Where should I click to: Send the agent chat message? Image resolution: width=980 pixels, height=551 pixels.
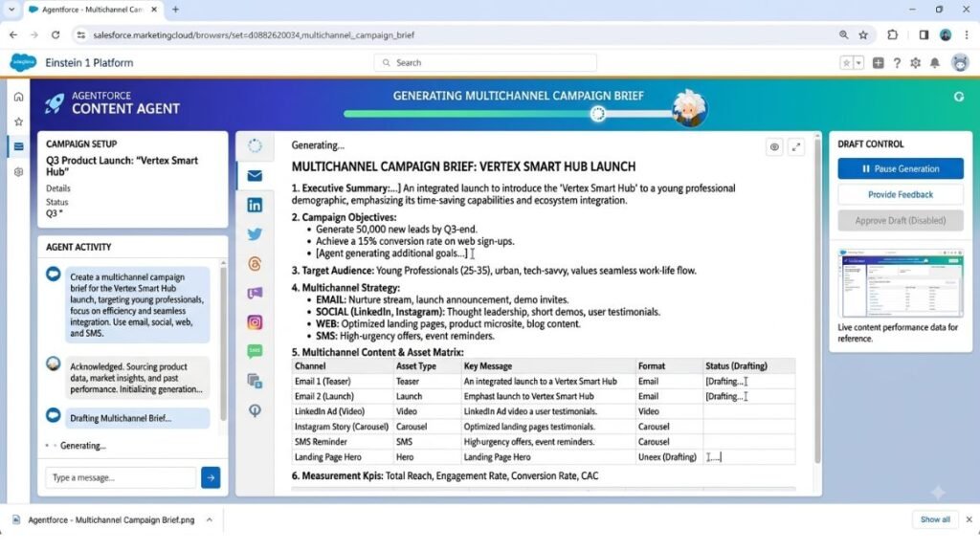(x=211, y=477)
